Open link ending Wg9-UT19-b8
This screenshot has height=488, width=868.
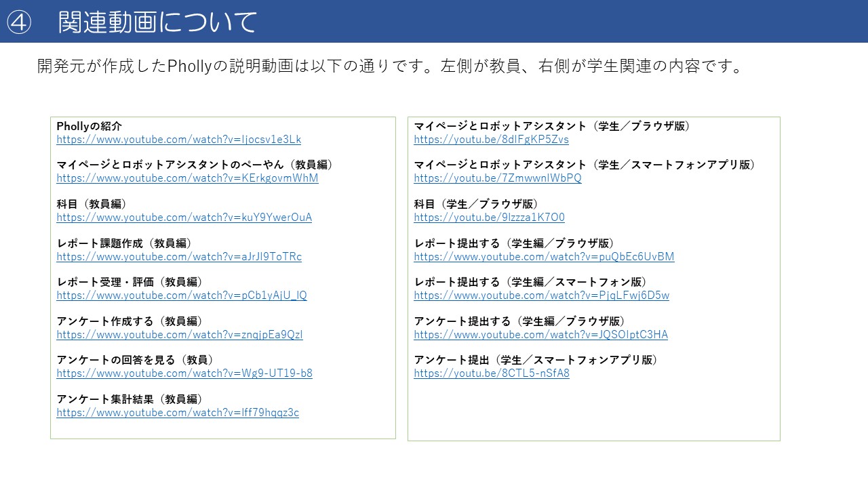(x=184, y=373)
